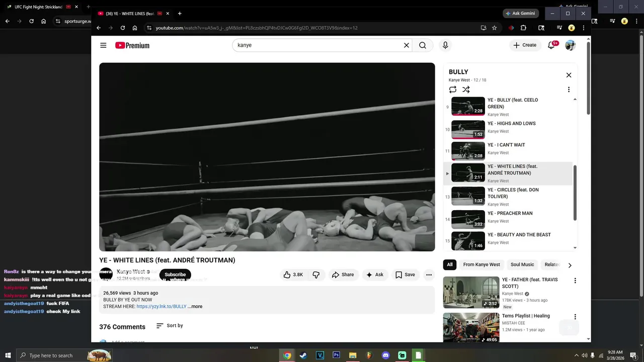
Task: Click the Ask Gemini button
Action: click(x=520, y=14)
